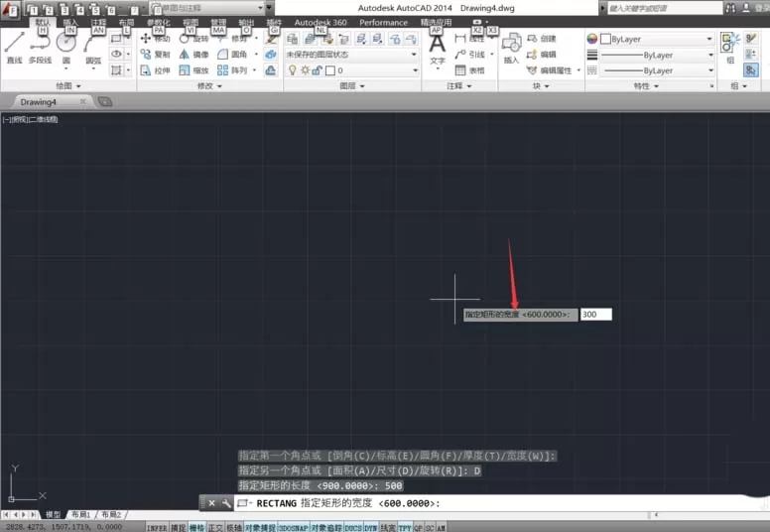Toggle Polar tracking (极轴) in status bar
Image resolution: width=770 pixels, height=532 pixels.
click(x=234, y=528)
